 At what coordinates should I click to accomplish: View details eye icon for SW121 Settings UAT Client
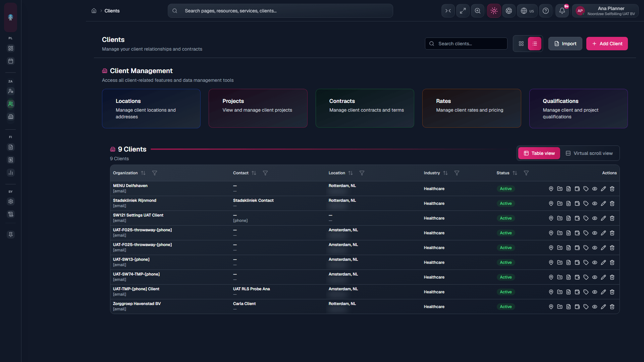[594, 218]
